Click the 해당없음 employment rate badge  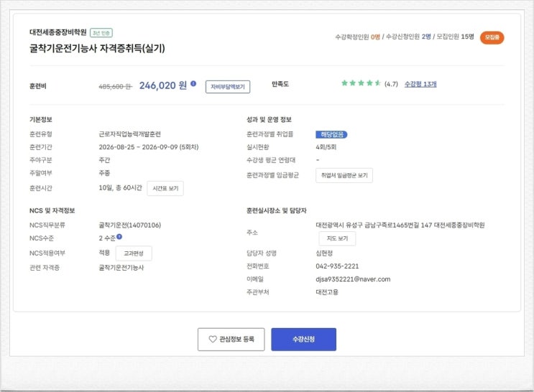tap(331, 134)
